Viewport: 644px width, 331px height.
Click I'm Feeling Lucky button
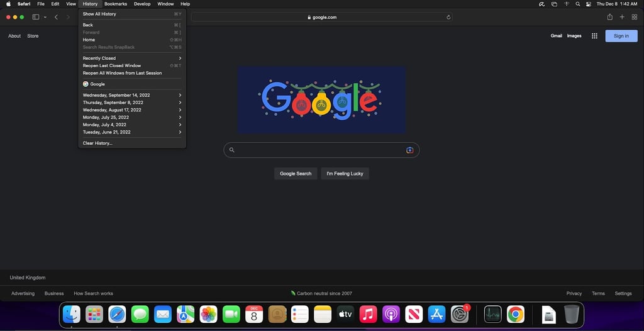(x=345, y=174)
